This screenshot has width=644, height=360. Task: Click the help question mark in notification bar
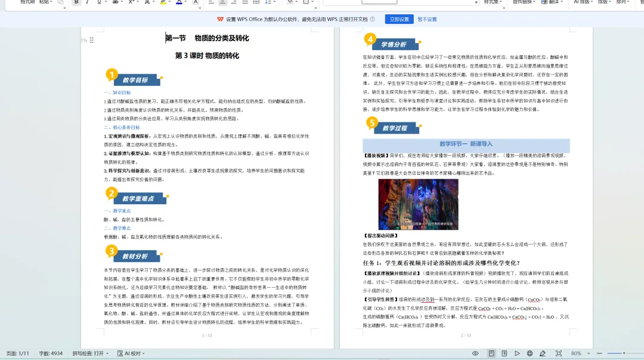pos(372,19)
